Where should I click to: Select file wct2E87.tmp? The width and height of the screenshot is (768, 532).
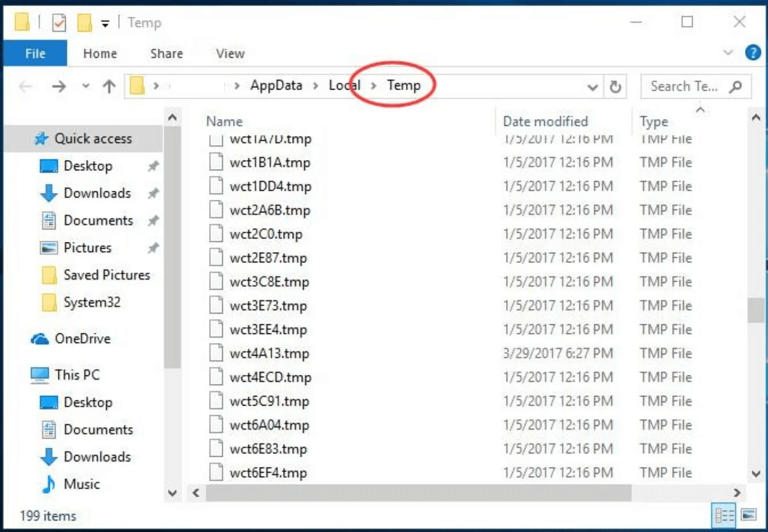point(268,258)
